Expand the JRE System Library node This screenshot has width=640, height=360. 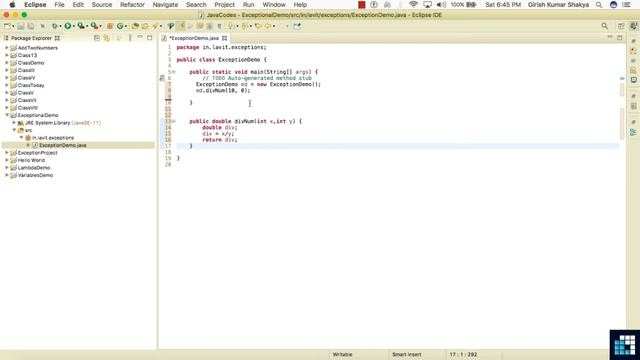tap(14, 122)
